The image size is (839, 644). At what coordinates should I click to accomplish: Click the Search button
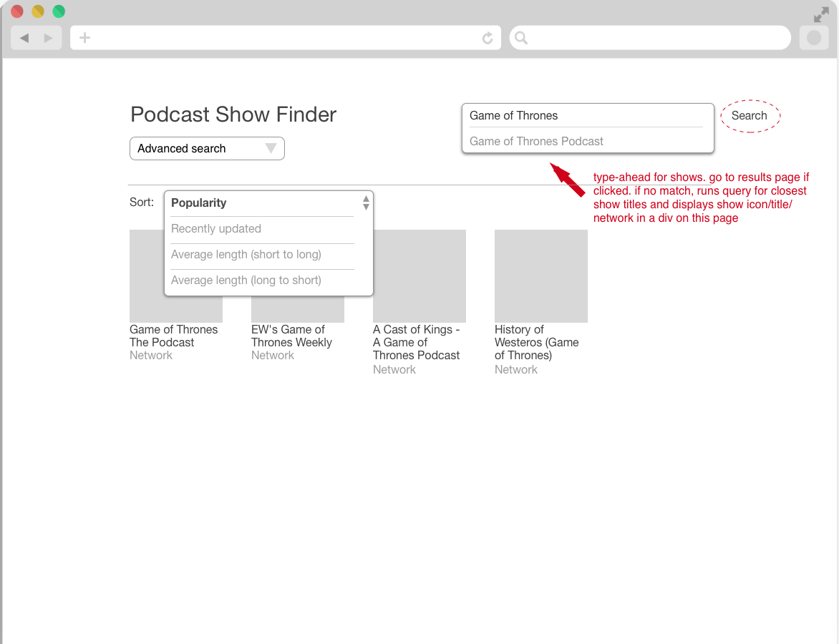click(x=750, y=115)
